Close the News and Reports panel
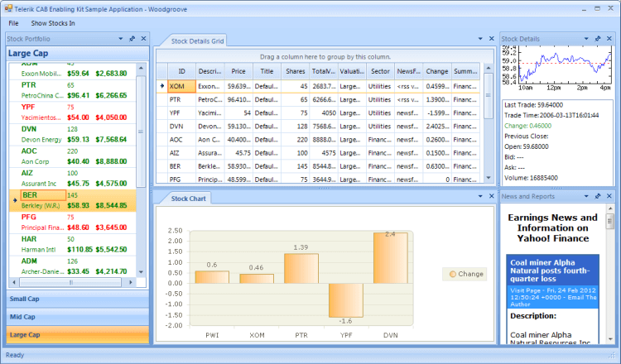This screenshot has height=364, width=621. click(x=609, y=196)
